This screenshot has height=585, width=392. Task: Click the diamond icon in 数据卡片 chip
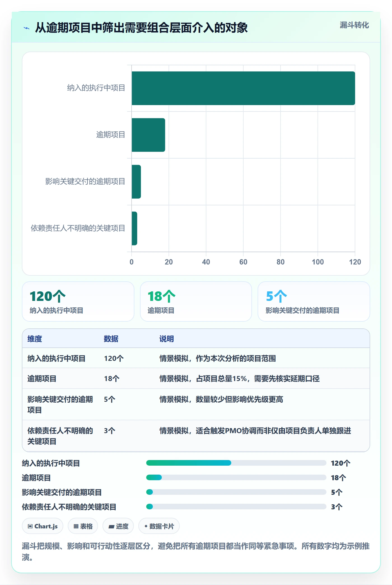coord(146,526)
